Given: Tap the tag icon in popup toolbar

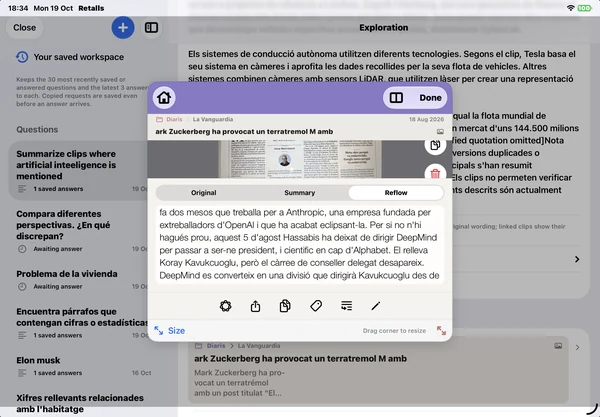Looking at the screenshot, I should (x=316, y=306).
